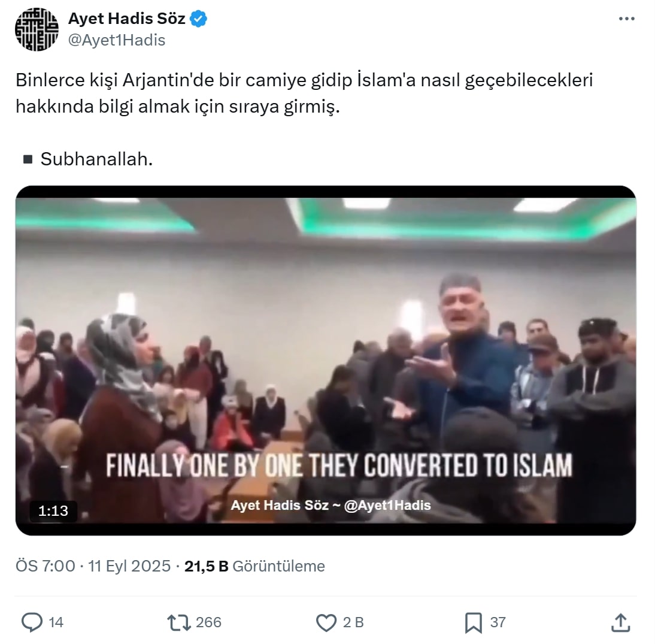Bookmark this post with the bookmark icon
The width and height of the screenshot is (655, 644).
pos(473,622)
